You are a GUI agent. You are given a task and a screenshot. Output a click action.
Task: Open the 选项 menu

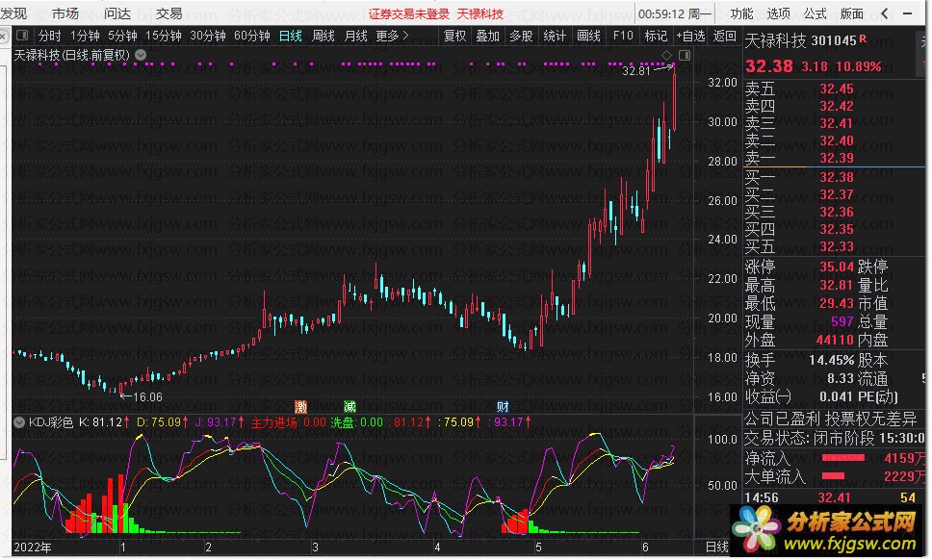coord(779,13)
